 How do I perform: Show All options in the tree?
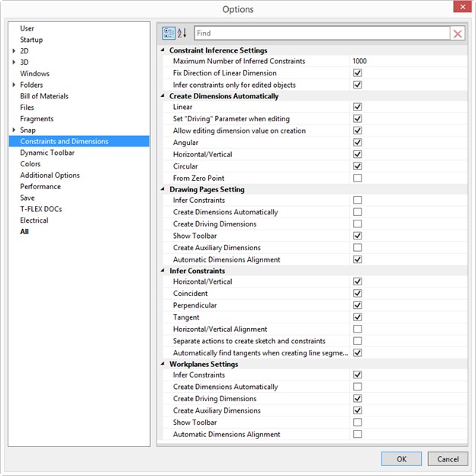24,232
